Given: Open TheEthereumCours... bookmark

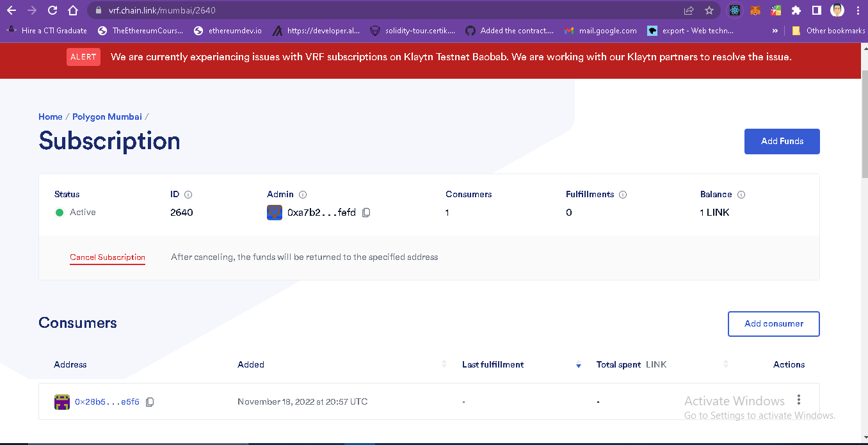Looking at the screenshot, I should coord(140,30).
